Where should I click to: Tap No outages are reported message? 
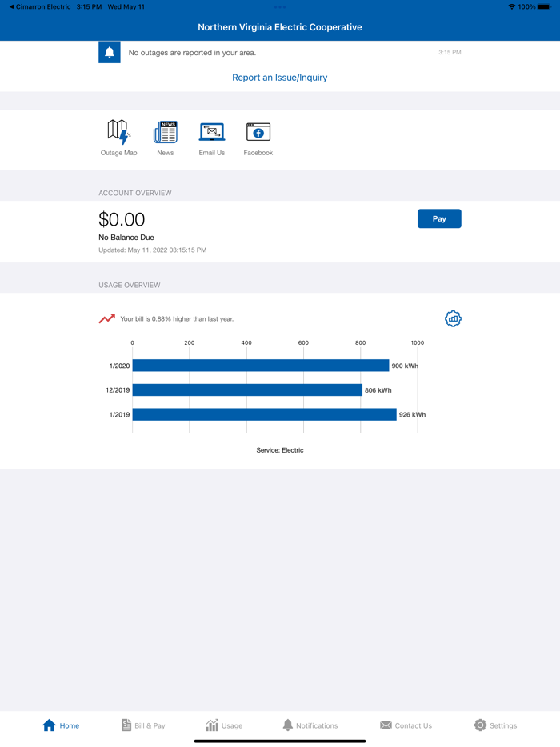192,53
